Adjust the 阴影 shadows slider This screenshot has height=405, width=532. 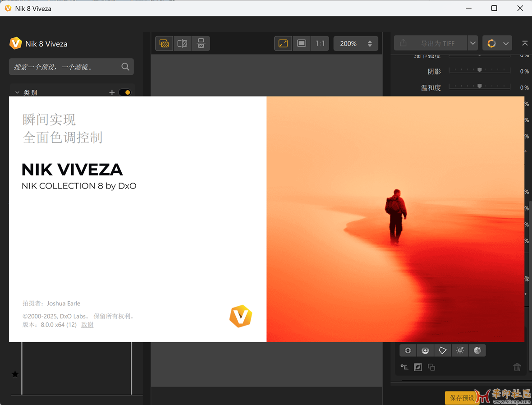479,70
